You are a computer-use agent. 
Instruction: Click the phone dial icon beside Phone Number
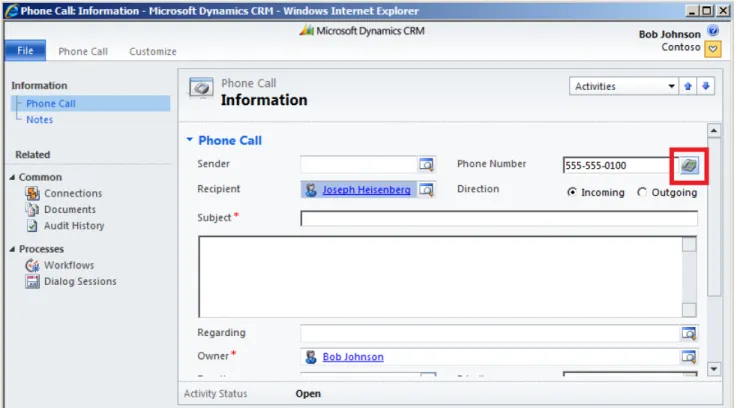[x=689, y=165]
